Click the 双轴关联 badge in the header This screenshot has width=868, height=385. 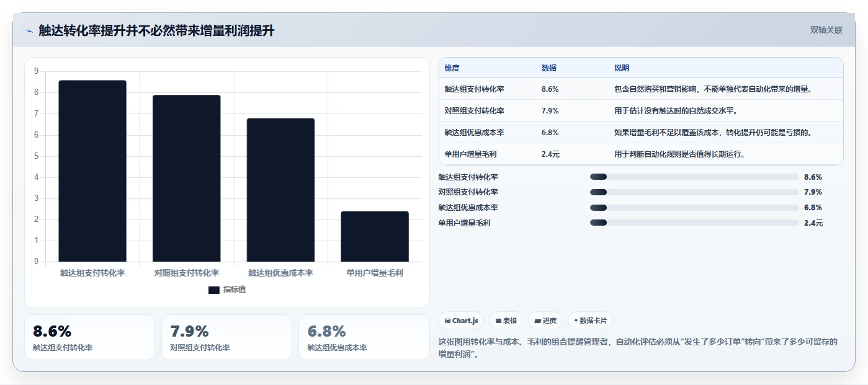point(826,30)
